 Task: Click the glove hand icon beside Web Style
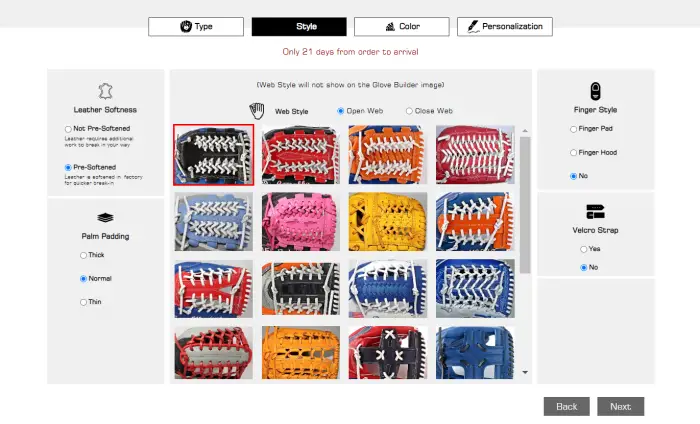(257, 111)
